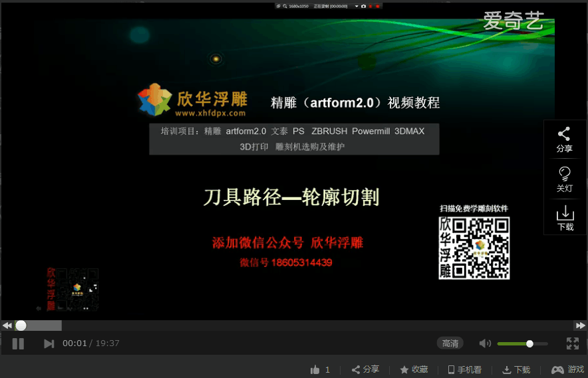The height and width of the screenshot is (378, 588).
Task: Click the 微信号 18605314439 text
Action: pos(286,262)
